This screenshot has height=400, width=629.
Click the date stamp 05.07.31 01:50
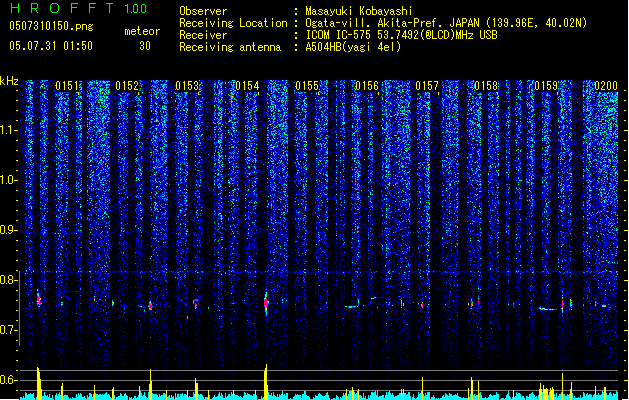click(x=51, y=46)
